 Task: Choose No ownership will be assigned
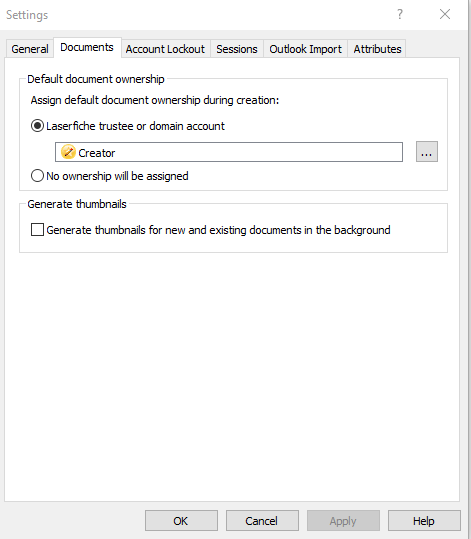tap(37, 176)
